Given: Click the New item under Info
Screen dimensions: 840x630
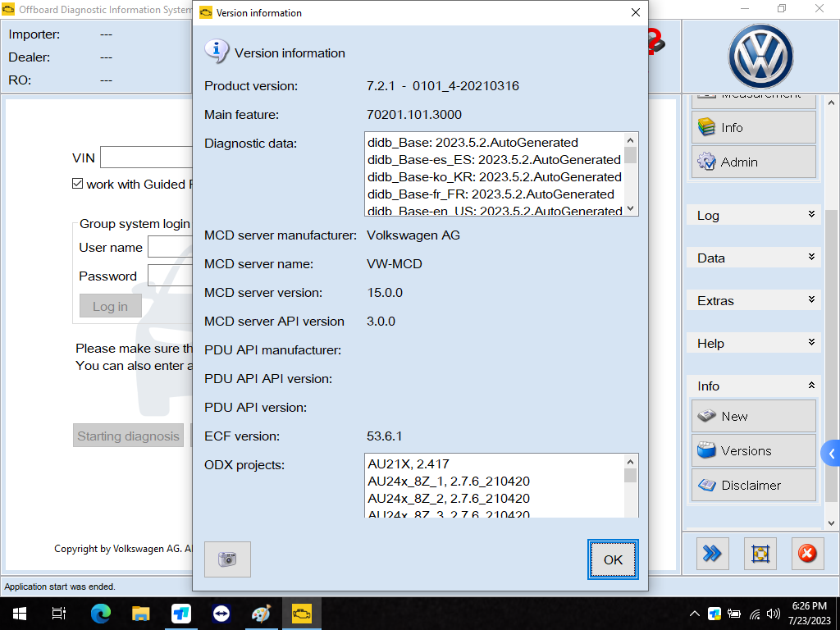Looking at the screenshot, I should pyautogui.click(x=754, y=417).
